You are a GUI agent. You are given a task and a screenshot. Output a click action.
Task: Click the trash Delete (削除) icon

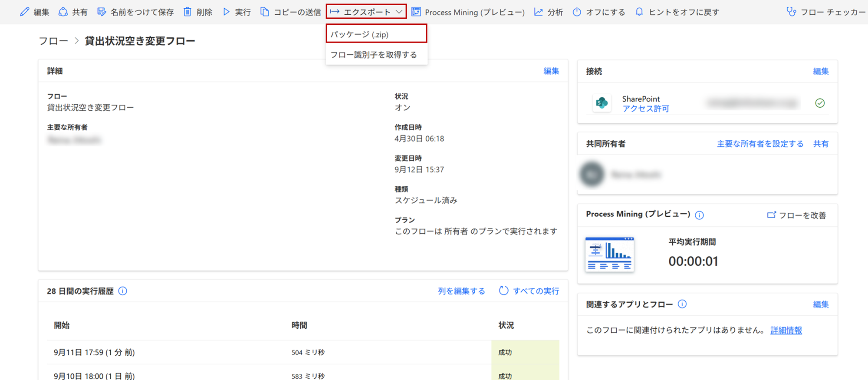coord(187,12)
